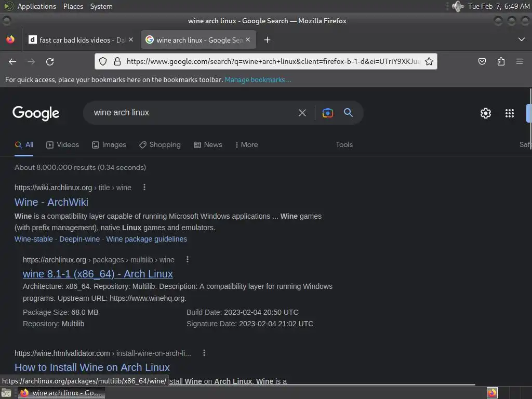This screenshot has width=532, height=399.
Task: Click the padlock site info icon
Action: coord(117,61)
